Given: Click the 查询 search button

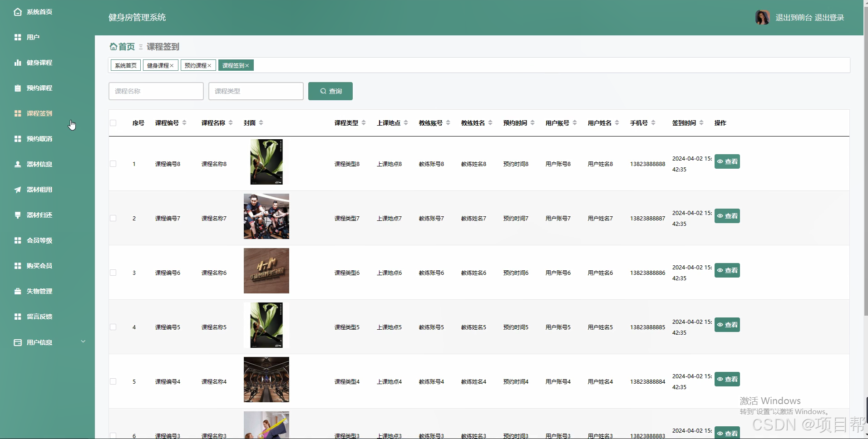Looking at the screenshot, I should point(330,91).
